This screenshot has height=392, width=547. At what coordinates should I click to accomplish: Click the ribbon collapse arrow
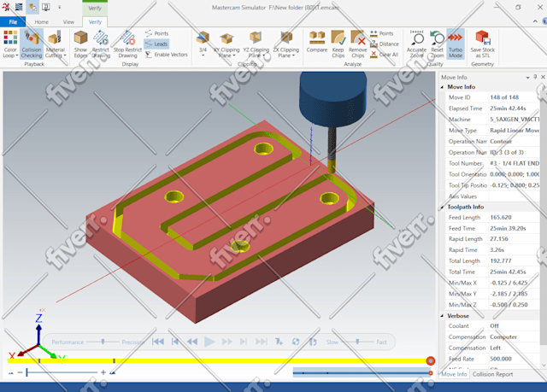click(535, 21)
